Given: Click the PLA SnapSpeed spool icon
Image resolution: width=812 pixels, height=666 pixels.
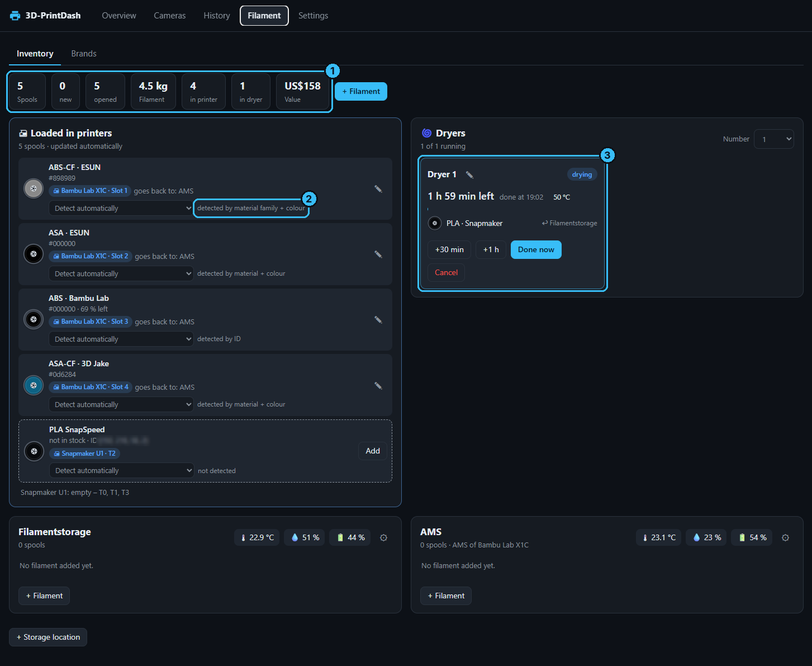Looking at the screenshot, I should point(34,451).
